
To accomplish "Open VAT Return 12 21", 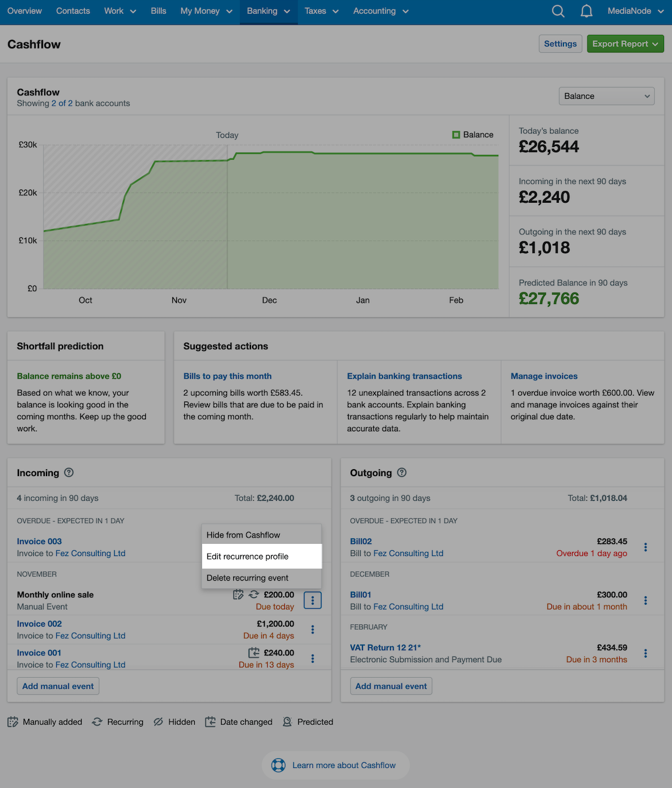I will click(385, 647).
